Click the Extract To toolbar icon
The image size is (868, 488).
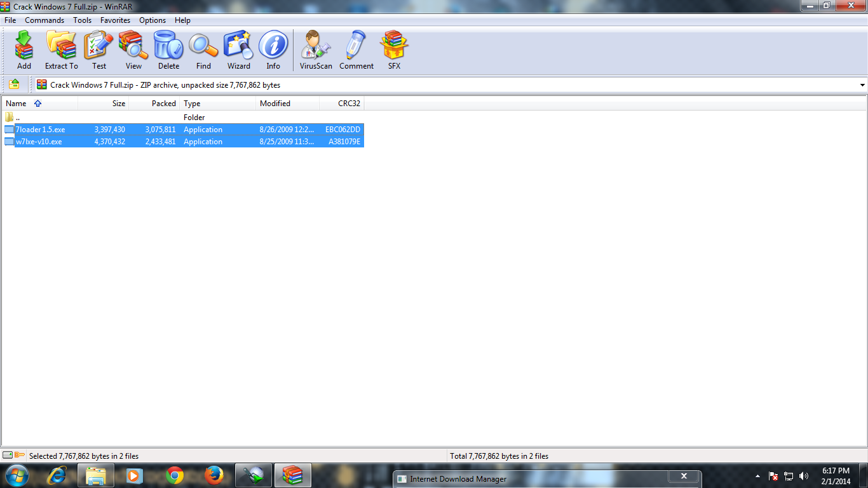pyautogui.click(x=62, y=50)
